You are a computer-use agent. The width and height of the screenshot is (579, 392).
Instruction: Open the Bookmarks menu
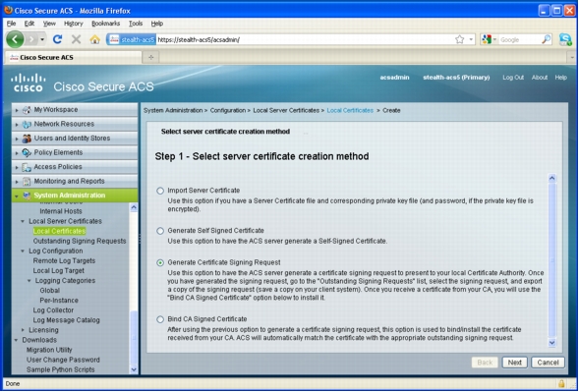(105, 24)
